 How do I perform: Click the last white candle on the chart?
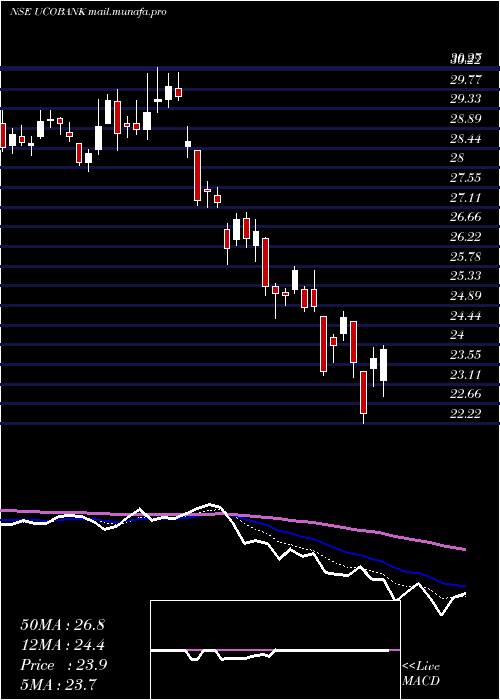[x=383, y=365]
